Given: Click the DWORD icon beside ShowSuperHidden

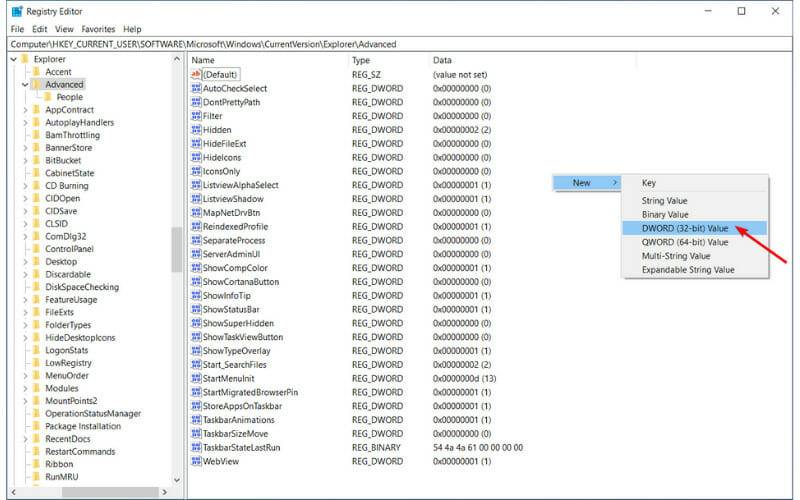Looking at the screenshot, I should (196, 323).
